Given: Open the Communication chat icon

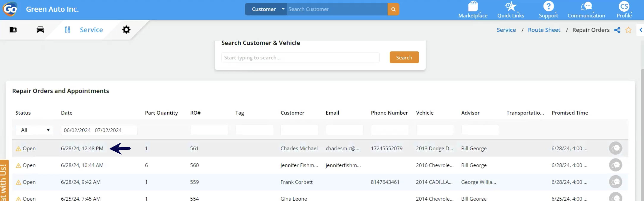Looking at the screenshot, I should click(x=586, y=6).
